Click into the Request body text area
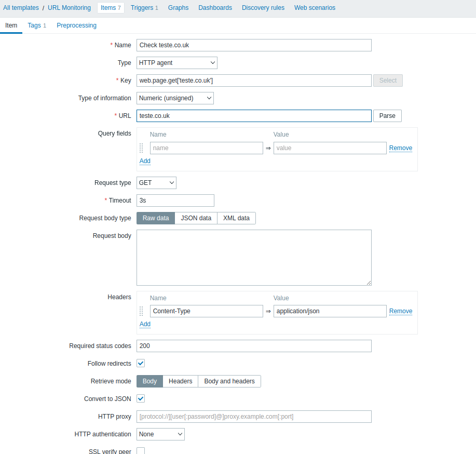The image size is (476, 454). (x=254, y=258)
